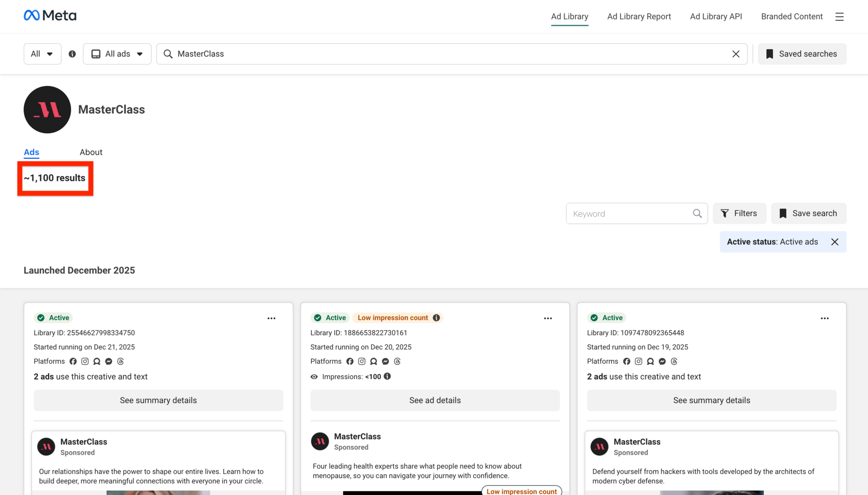Remove the Active status filter chip
Image resolution: width=868 pixels, height=495 pixels.
[835, 242]
